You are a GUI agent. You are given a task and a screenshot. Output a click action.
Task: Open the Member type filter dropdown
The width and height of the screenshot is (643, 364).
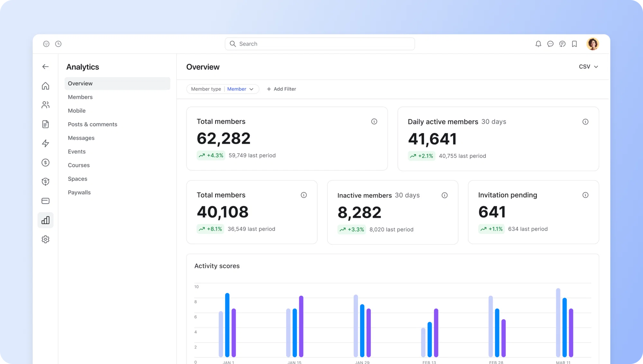pos(222,89)
